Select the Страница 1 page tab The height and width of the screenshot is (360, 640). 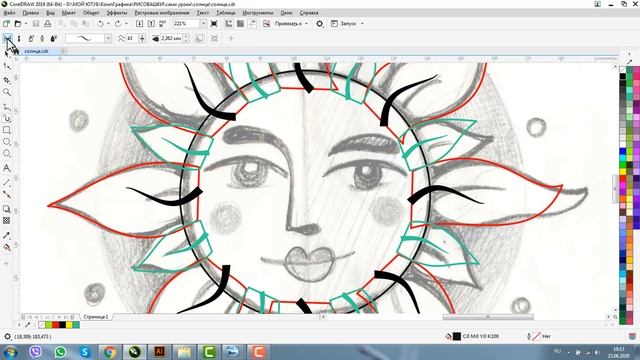pos(96,317)
